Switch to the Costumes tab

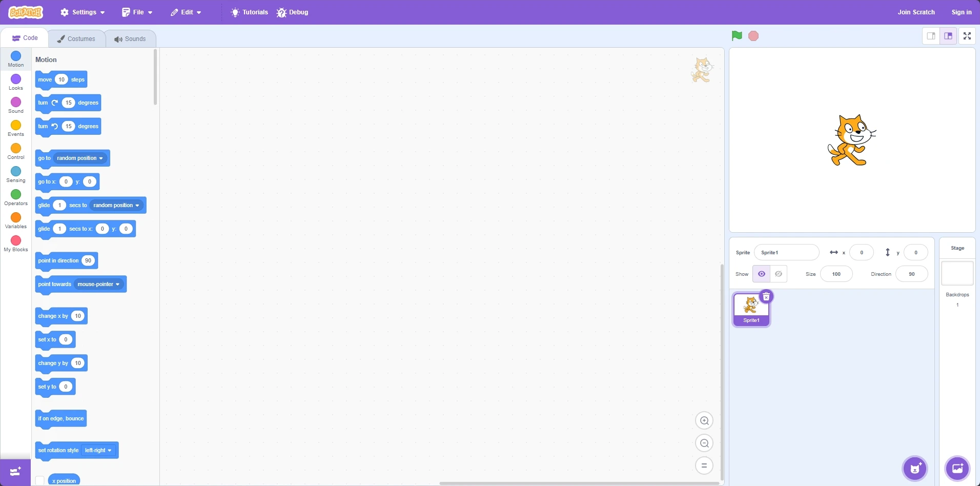click(76, 38)
